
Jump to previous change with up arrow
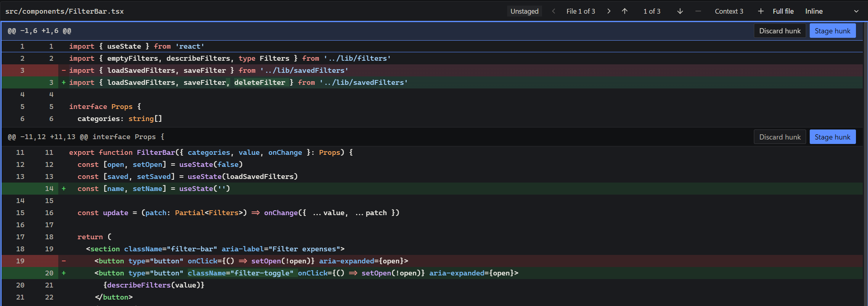[x=624, y=11]
